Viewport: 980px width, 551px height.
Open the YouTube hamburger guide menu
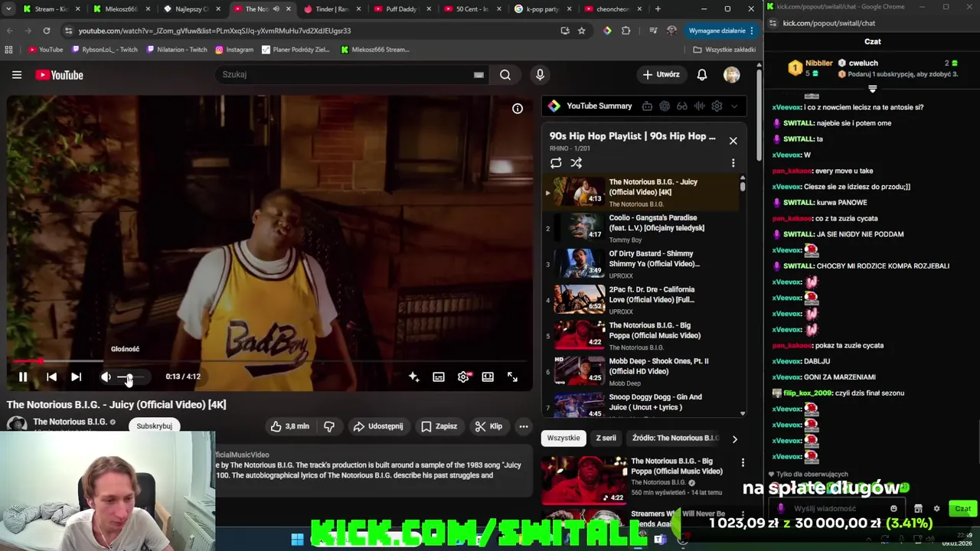[x=17, y=75]
